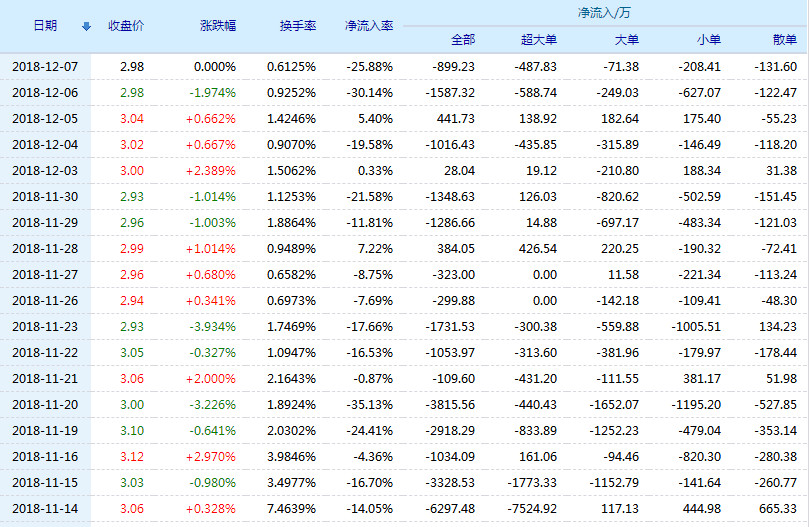The image size is (812, 527).
Task: Click the 净流入/万 group header
Action: pyautogui.click(x=603, y=13)
